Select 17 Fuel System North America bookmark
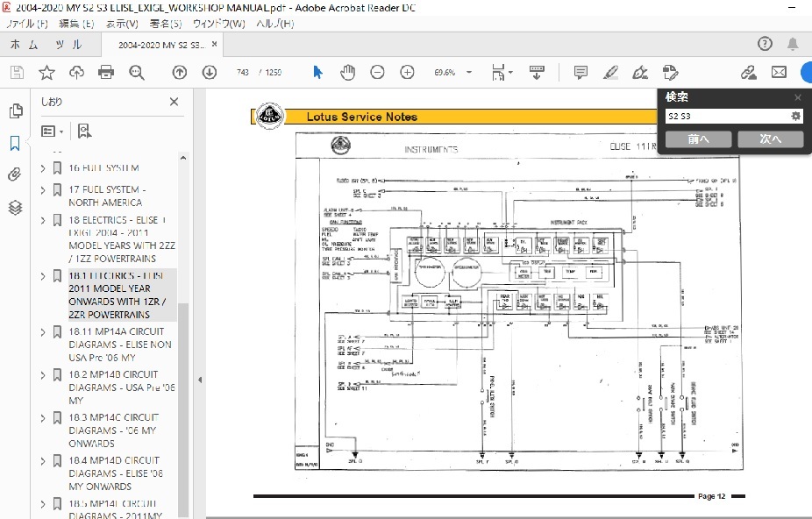The height and width of the screenshot is (519, 812). coord(107,196)
